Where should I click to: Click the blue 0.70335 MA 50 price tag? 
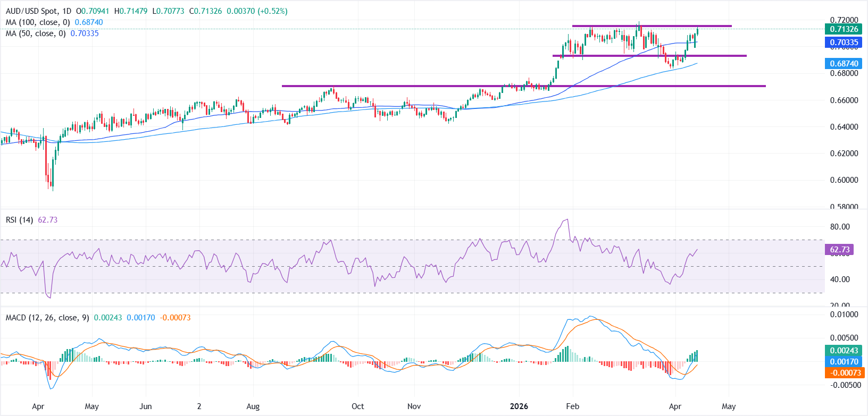(844, 43)
